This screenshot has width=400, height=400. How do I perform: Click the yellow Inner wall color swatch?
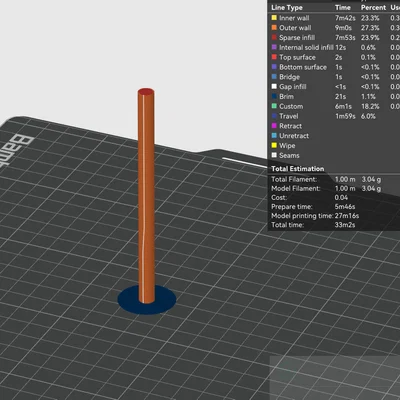[x=274, y=18]
